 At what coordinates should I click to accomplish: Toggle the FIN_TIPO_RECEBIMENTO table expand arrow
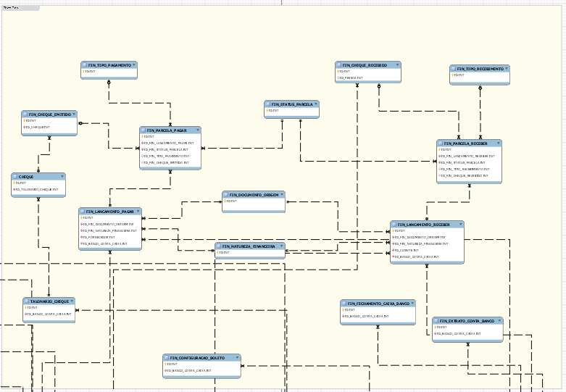[x=507, y=69]
